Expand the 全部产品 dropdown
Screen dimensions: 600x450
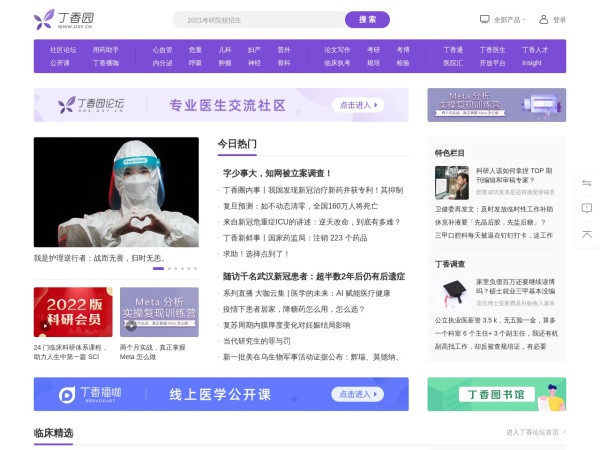[x=509, y=20]
